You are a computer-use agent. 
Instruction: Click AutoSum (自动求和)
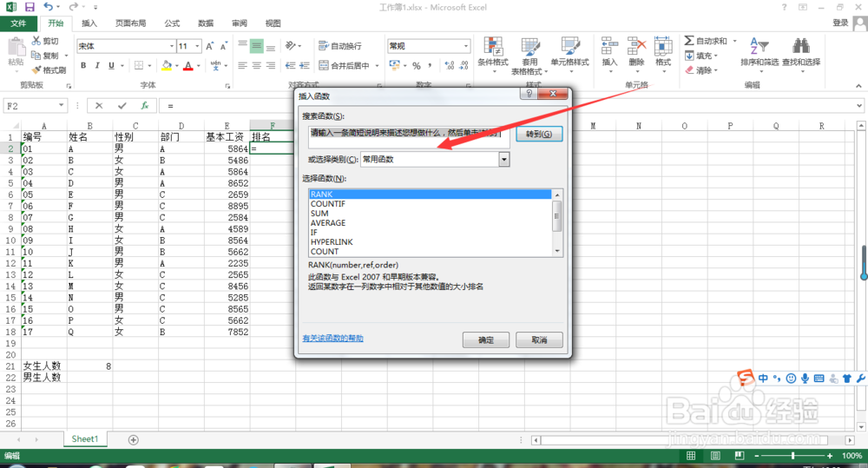(x=705, y=41)
